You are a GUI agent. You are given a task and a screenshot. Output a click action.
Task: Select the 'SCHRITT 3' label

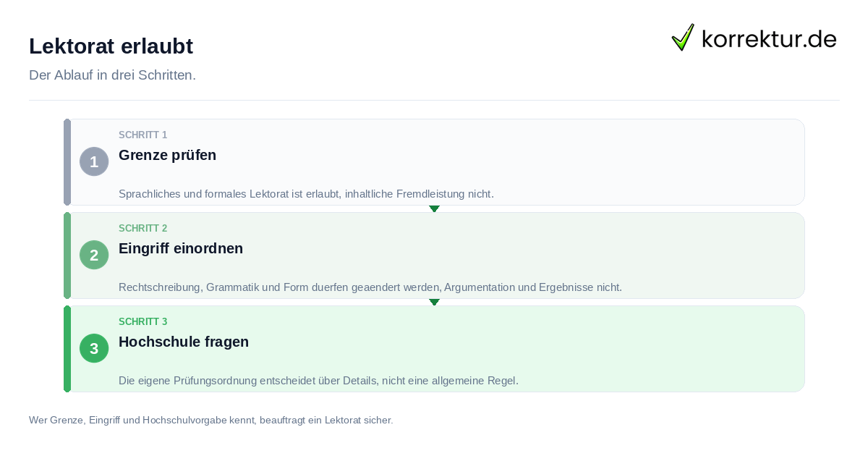pos(143,321)
